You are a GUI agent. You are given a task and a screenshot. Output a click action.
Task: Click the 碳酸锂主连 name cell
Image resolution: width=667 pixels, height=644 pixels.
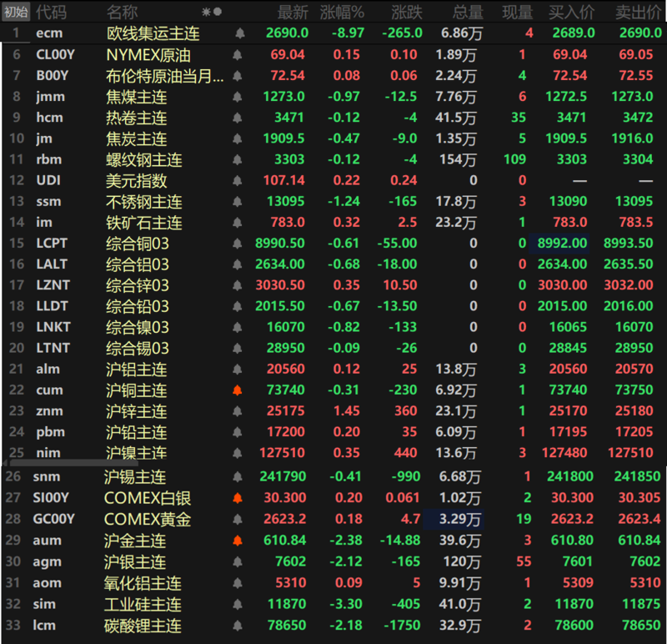pyautogui.click(x=143, y=626)
